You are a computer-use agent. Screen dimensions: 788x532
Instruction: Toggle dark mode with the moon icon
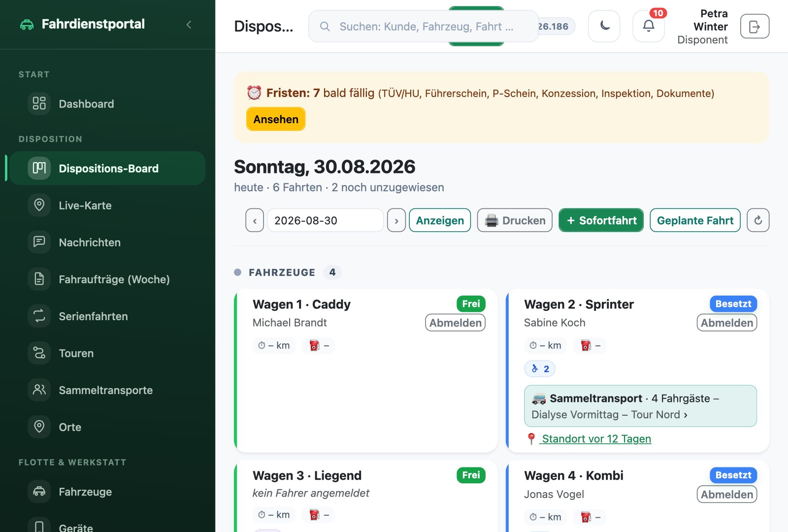(x=604, y=26)
